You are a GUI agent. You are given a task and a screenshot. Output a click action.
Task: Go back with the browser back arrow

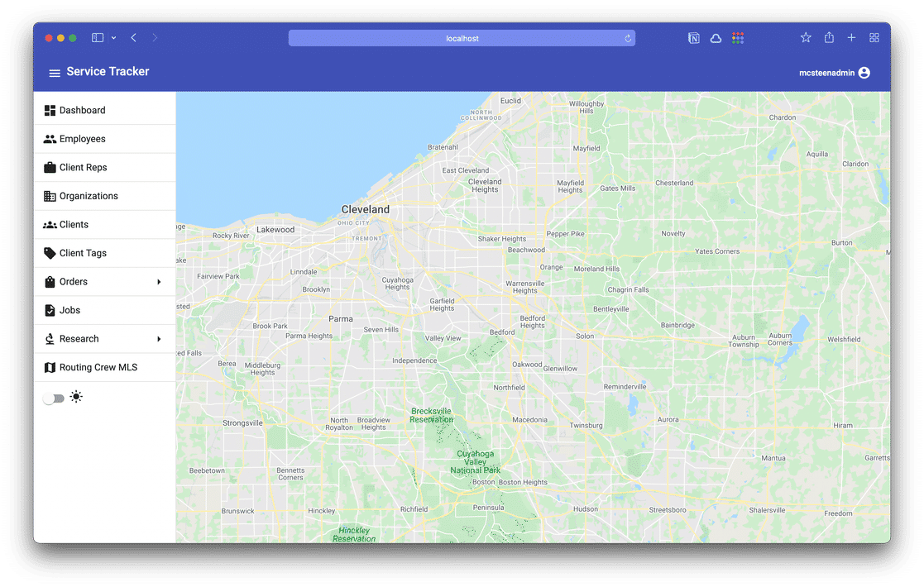click(134, 38)
